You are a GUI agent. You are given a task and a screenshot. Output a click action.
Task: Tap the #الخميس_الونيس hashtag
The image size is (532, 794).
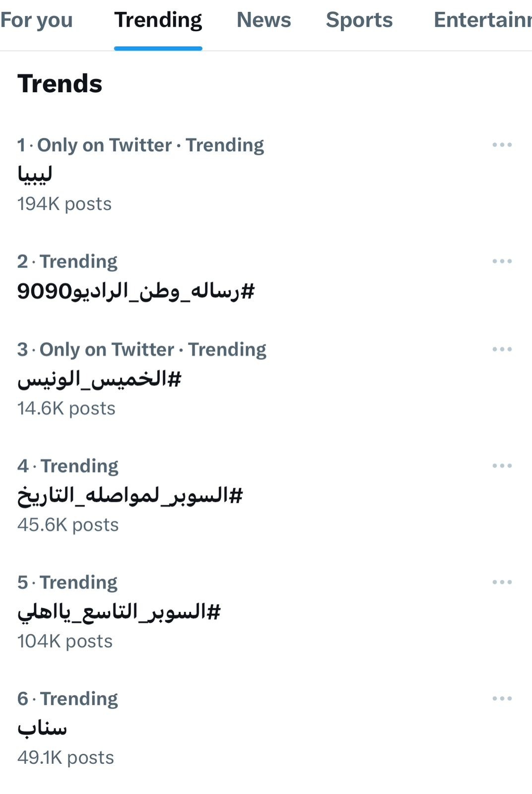coord(99,379)
